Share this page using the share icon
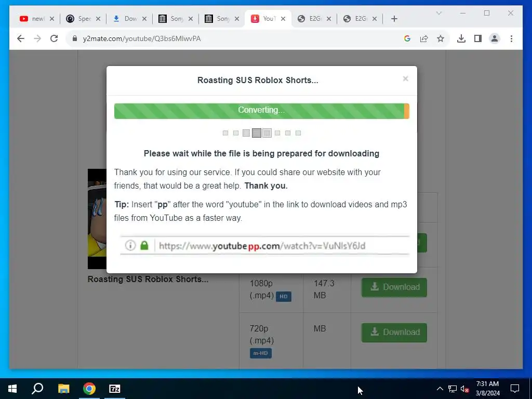Image resolution: width=532 pixels, height=399 pixels. (424, 38)
